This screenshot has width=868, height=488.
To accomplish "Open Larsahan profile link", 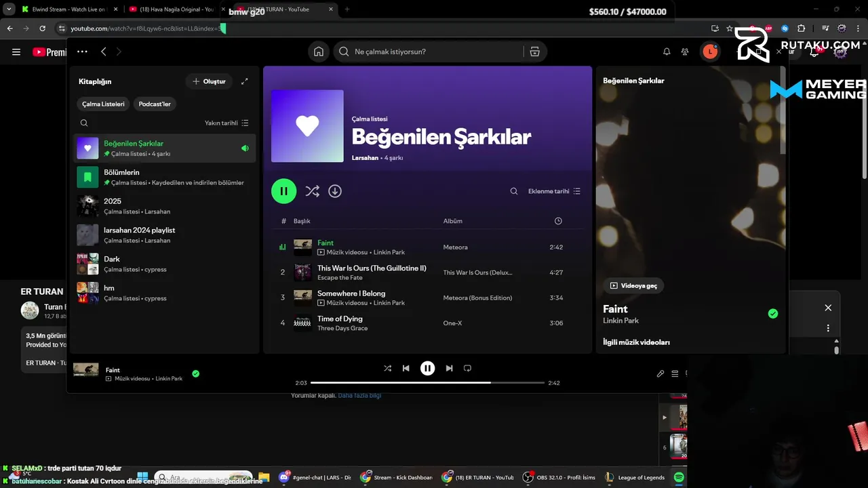I will coord(365,158).
